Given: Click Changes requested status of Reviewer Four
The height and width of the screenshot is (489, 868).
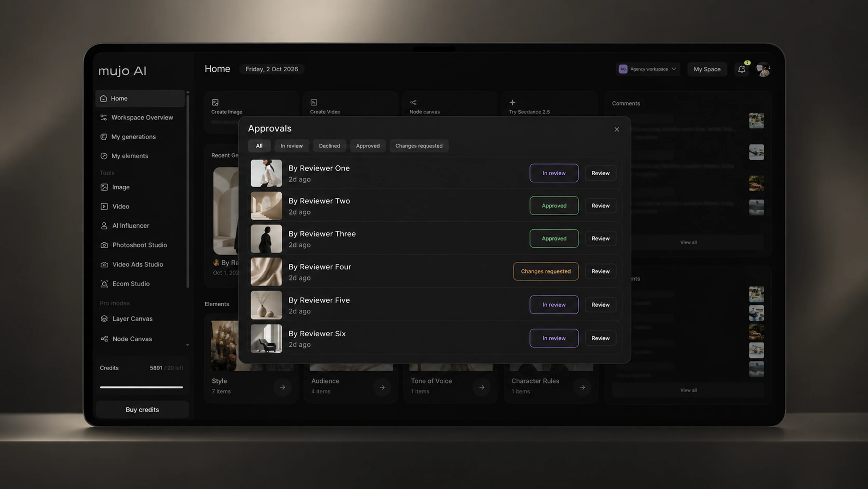Looking at the screenshot, I should (546, 272).
